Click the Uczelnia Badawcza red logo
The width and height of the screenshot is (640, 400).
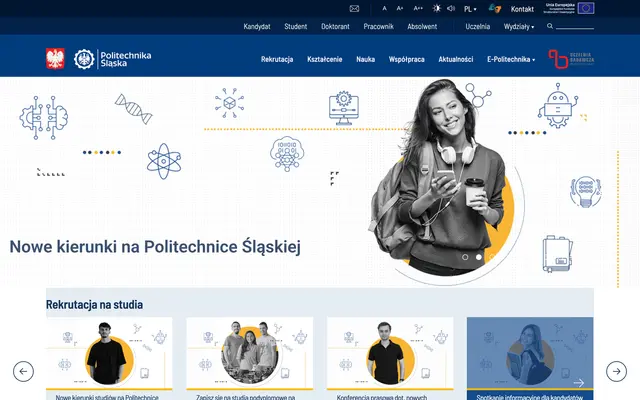[x=571, y=59]
